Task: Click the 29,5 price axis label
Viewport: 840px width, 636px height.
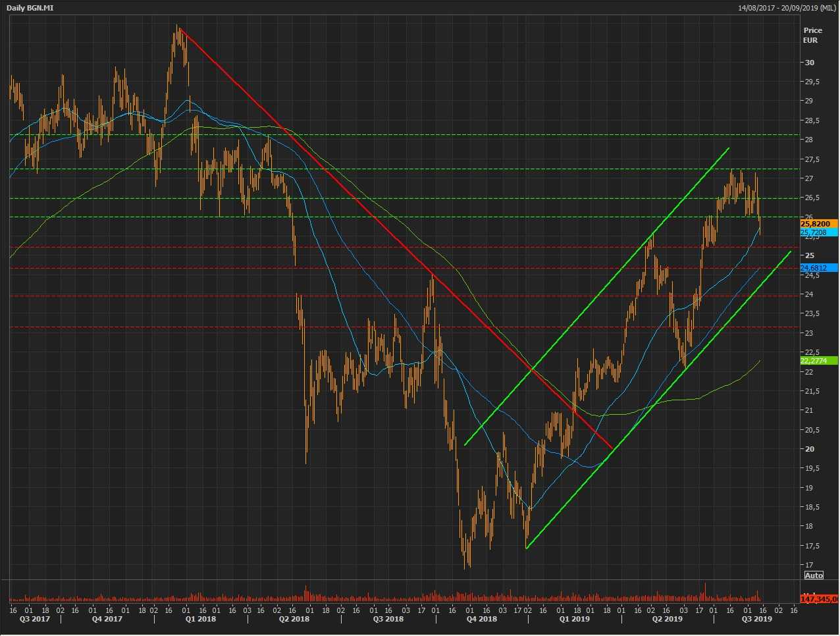Action: coord(812,82)
